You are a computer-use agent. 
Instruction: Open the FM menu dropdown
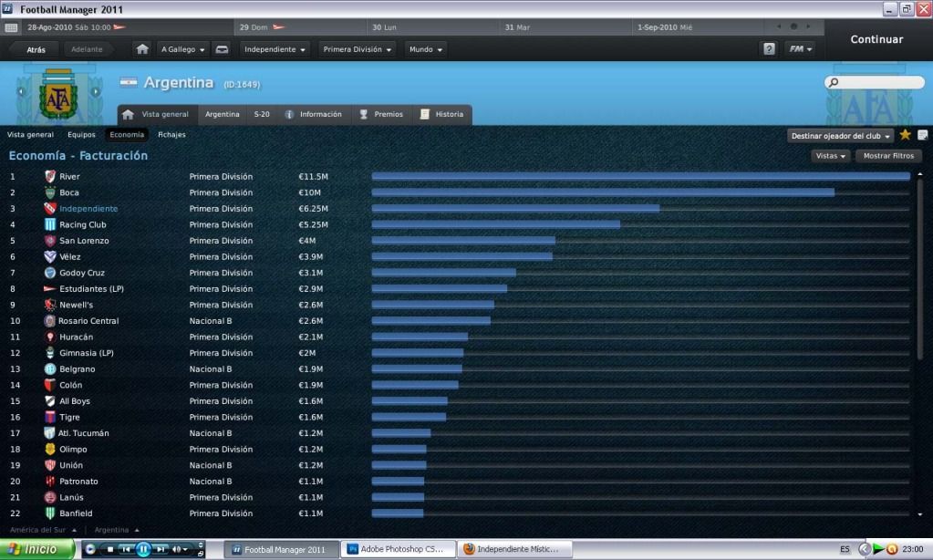[801, 49]
